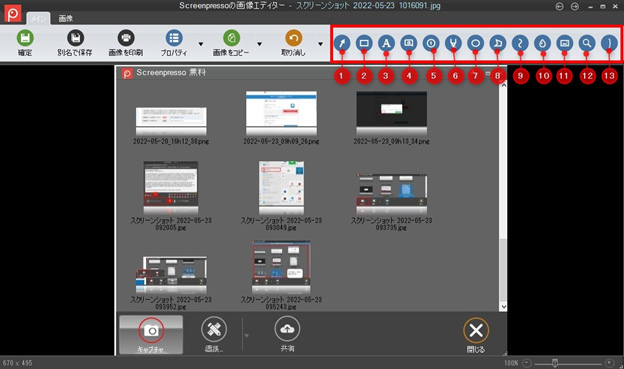Viewport: 624px width, 369px height.
Task: Click the 670 x 495 size status text
Action: 18,363
